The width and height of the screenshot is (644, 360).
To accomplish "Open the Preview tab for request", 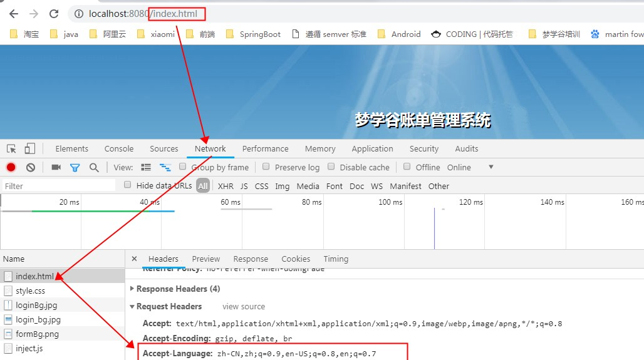I will coord(205,259).
